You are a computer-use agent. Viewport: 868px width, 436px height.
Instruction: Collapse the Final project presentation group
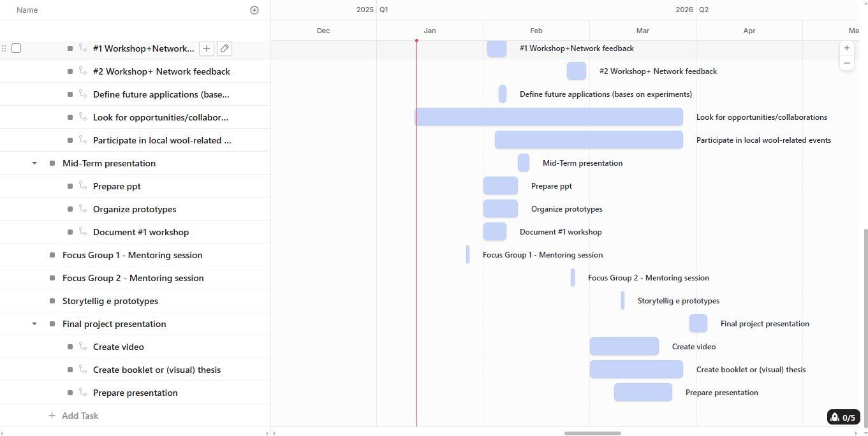point(34,324)
